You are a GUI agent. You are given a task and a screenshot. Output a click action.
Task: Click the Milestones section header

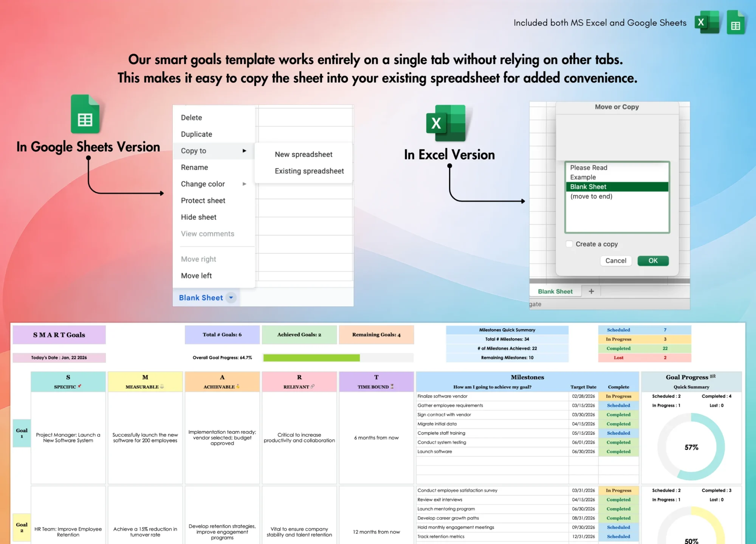pos(527,377)
